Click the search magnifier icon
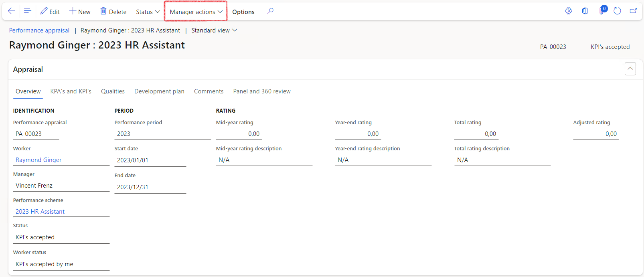 (270, 11)
